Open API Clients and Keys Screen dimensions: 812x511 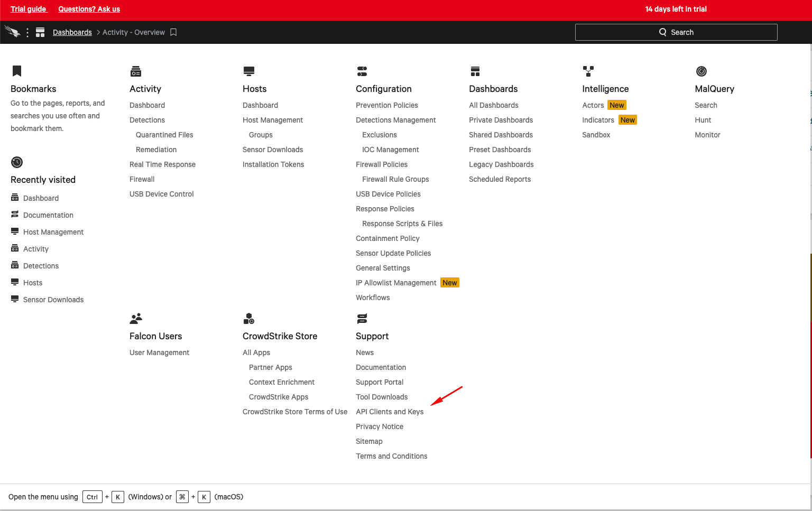(390, 412)
